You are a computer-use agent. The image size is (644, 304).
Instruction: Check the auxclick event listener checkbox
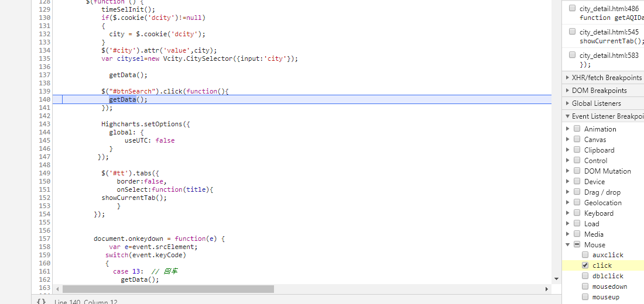pos(585,255)
